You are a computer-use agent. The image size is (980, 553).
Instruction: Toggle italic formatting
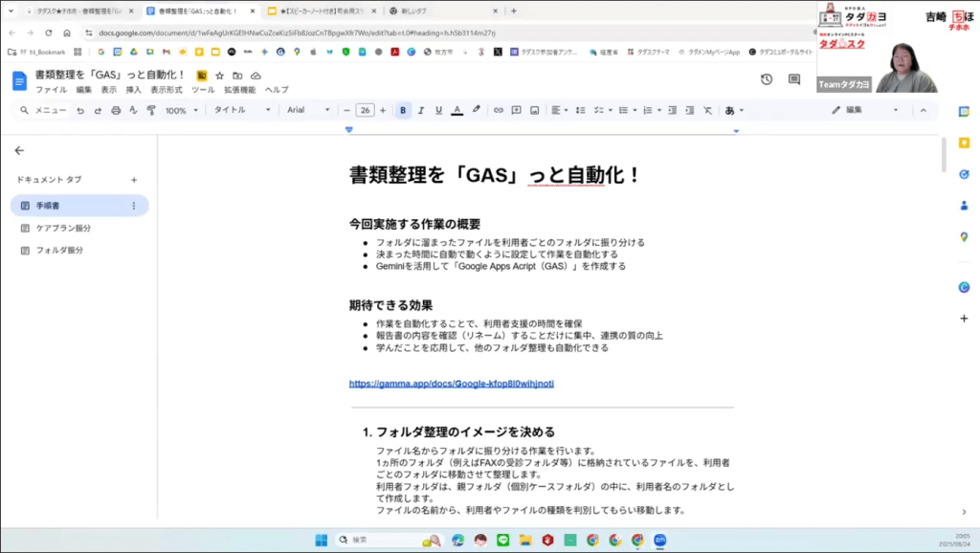coord(421,111)
